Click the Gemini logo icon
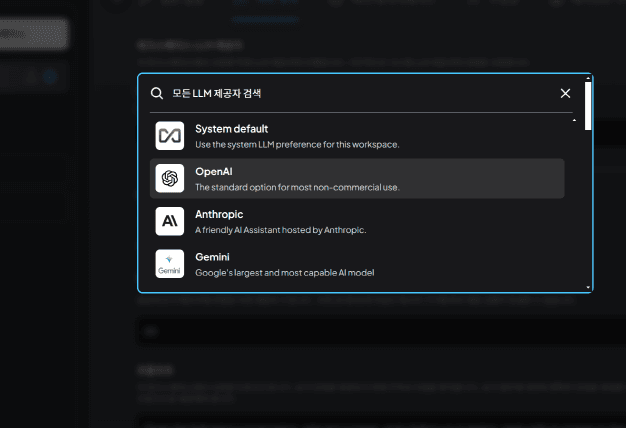This screenshot has width=626, height=428. pos(170,264)
